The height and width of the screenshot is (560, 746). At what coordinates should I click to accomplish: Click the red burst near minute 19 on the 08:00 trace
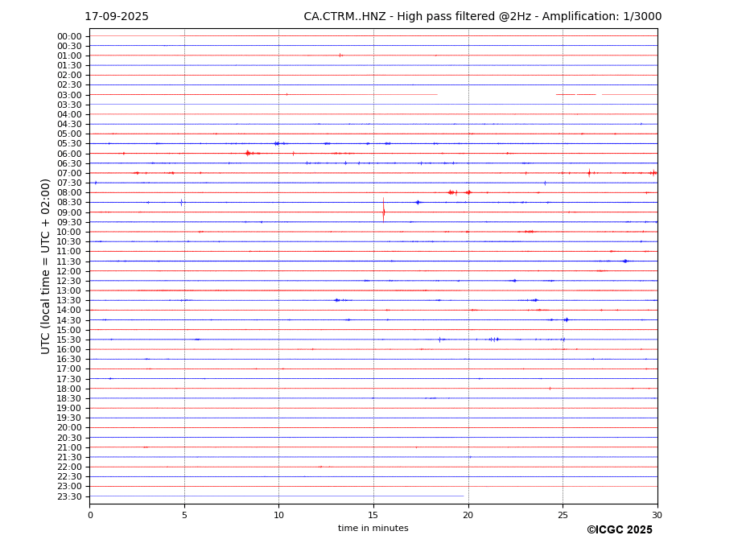pyautogui.click(x=452, y=192)
